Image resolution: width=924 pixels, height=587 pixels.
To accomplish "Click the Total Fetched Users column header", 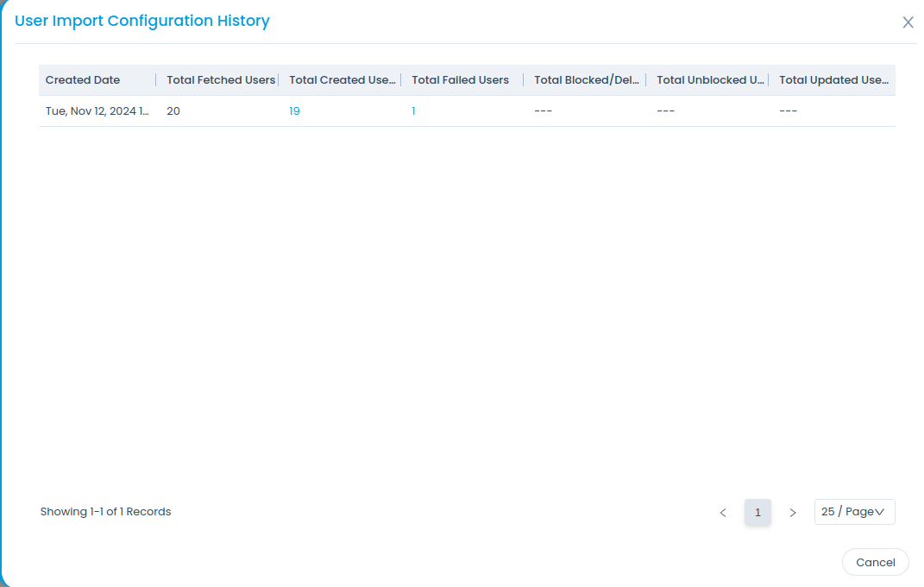I will (x=221, y=80).
